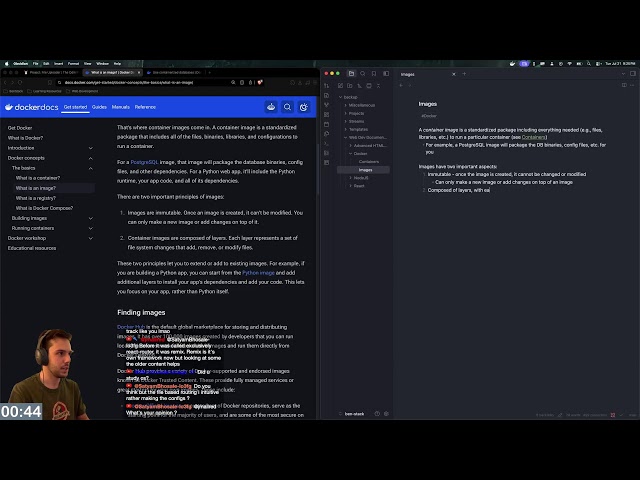Open macOS Spotlight search icon
This screenshot has width=640, height=480.
pos(589,64)
